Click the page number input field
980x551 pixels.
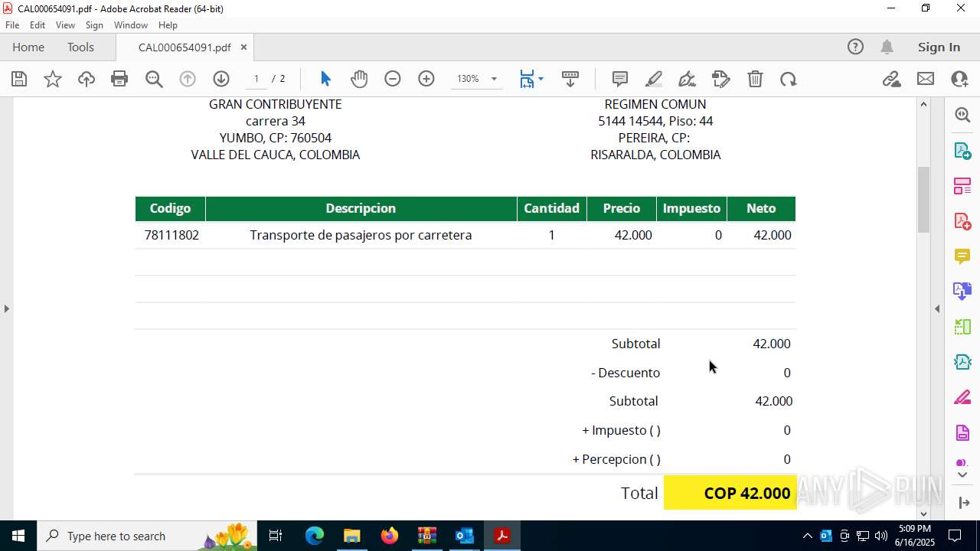(x=256, y=79)
